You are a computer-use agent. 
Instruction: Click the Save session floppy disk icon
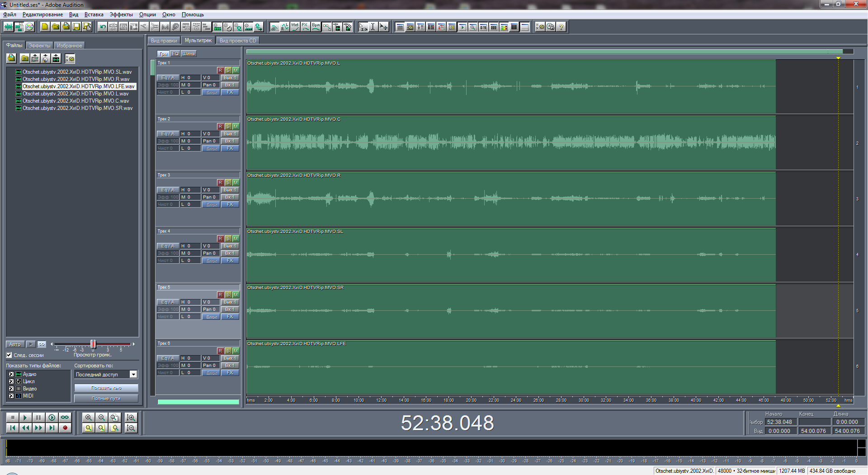click(76, 27)
